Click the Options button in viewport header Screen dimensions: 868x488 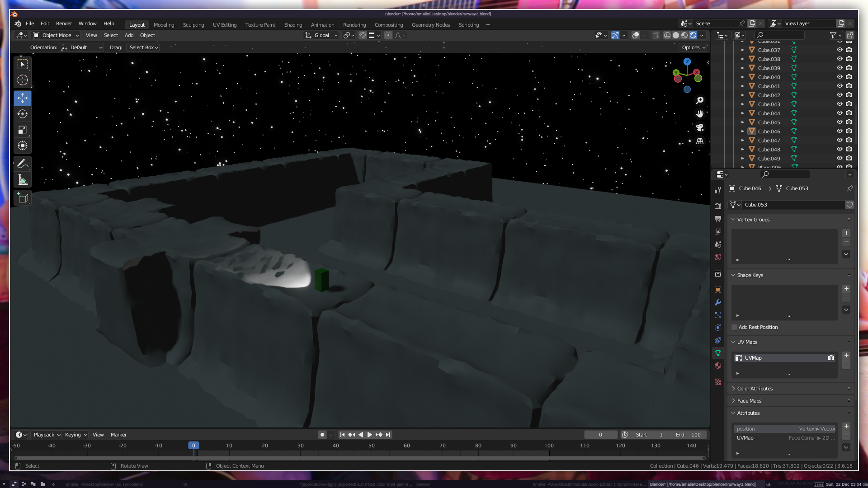(693, 47)
